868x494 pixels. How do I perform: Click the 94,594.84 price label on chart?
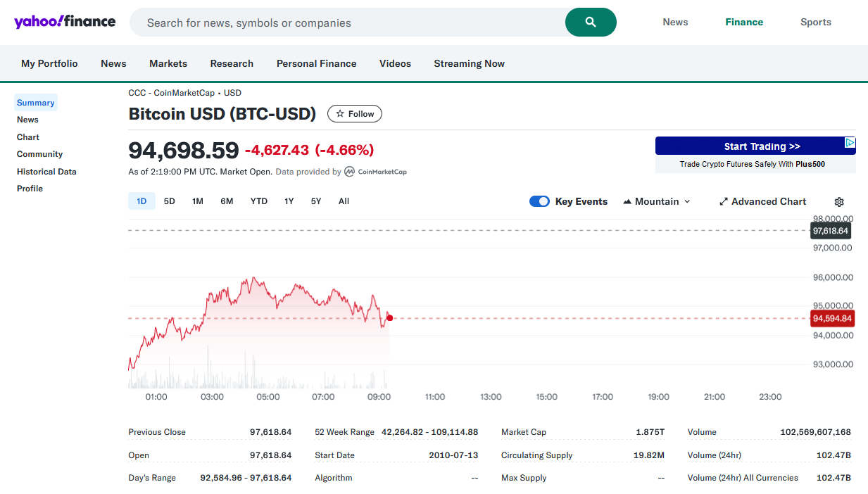pyautogui.click(x=832, y=319)
